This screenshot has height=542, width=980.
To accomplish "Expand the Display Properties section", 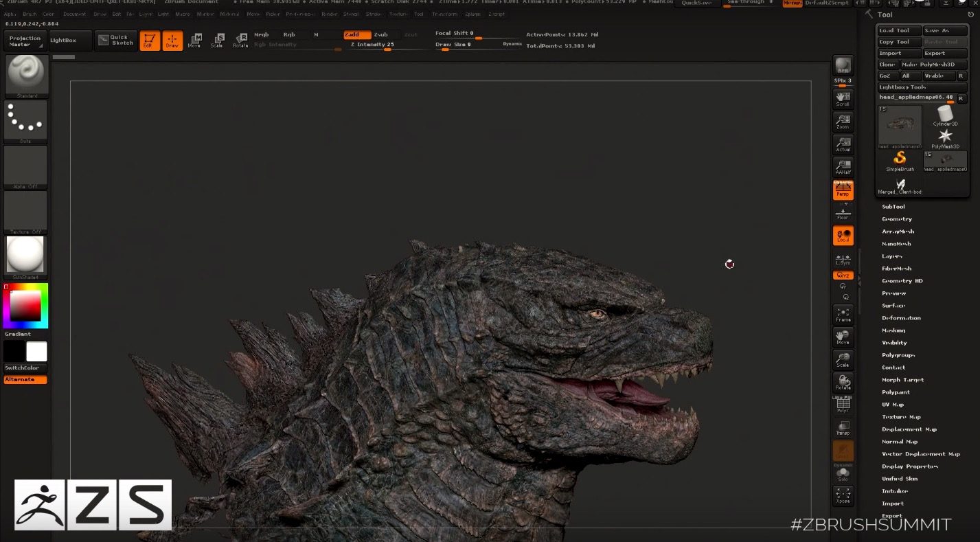I will pos(910,466).
